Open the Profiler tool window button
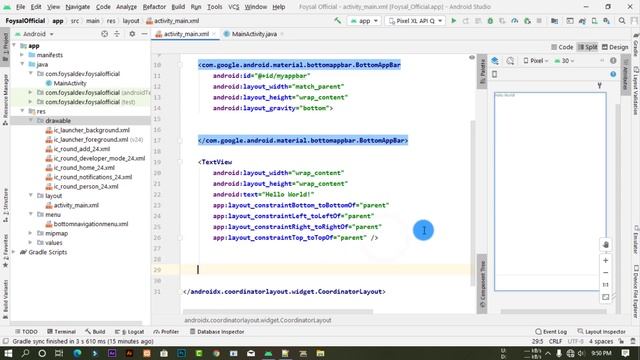The height and width of the screenshot is (360, 640). click(166, 331)
